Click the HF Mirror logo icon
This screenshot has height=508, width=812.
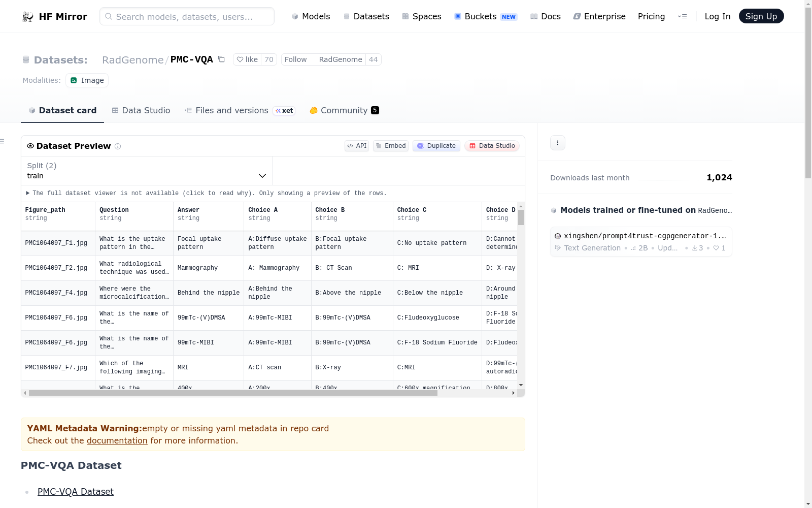pos(28,17)
